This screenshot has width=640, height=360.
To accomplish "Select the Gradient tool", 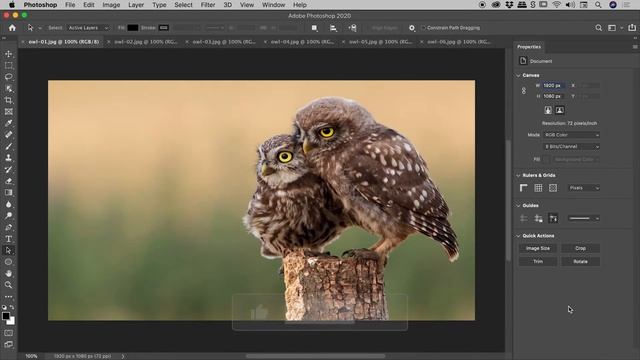I will click(x=8, y=192).
